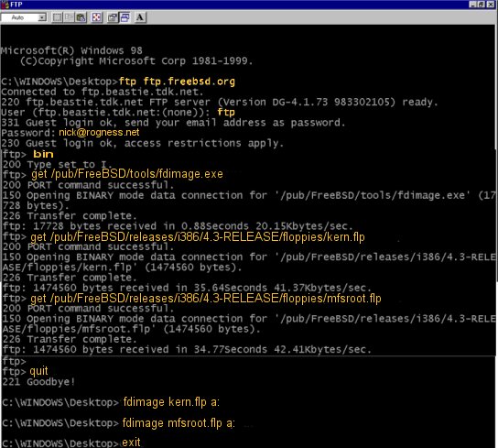Click 'fdimage mfsroot.flp a:' command text
498x448 pixels.
point(179,423)
